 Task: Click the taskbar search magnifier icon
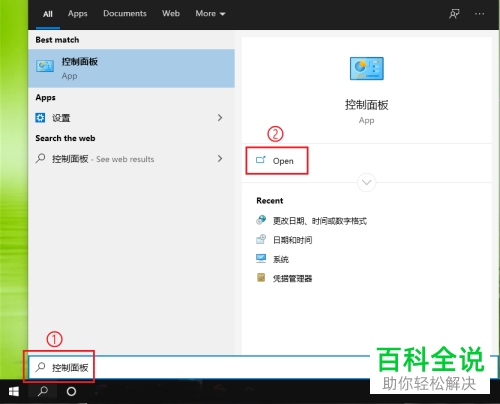click(x=43, y=391)
